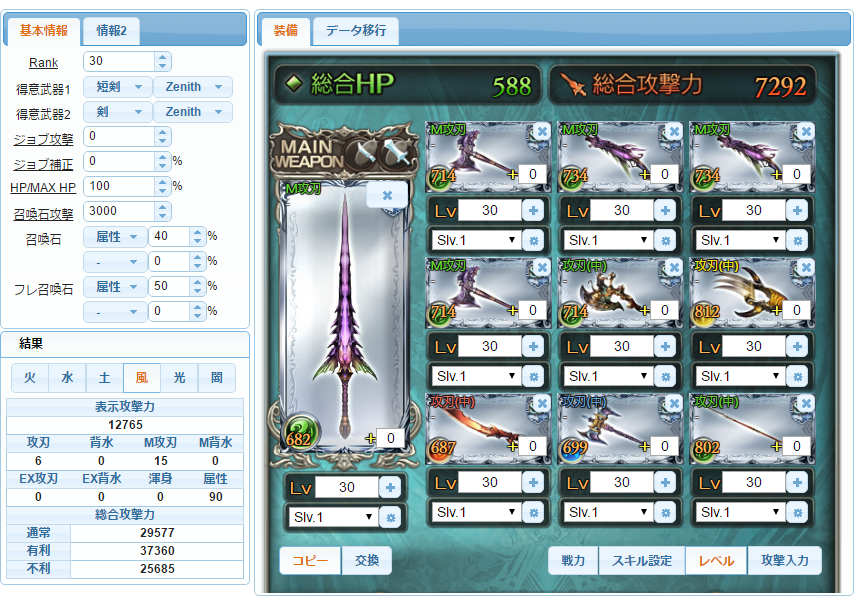Open gear settings for 802 spear Slv
Image resolution: width=857 pixels, height=605 pixels.
pos(797,512)
